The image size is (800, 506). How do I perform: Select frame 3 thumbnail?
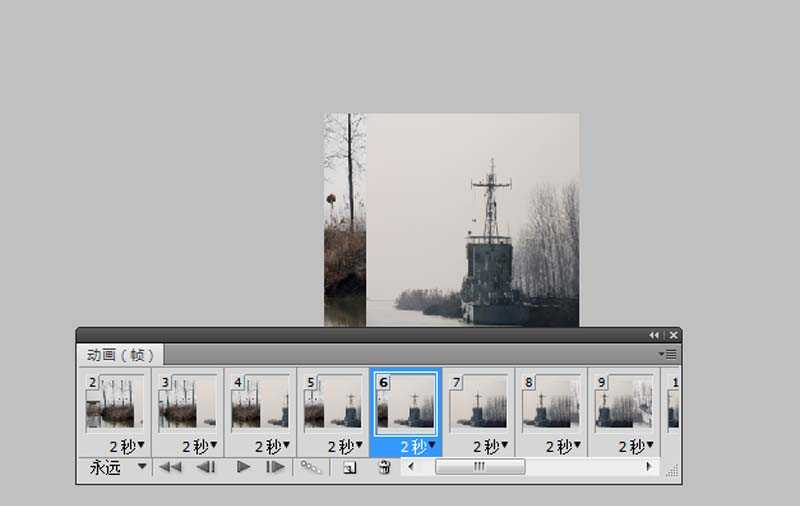(x=187, y=403)
